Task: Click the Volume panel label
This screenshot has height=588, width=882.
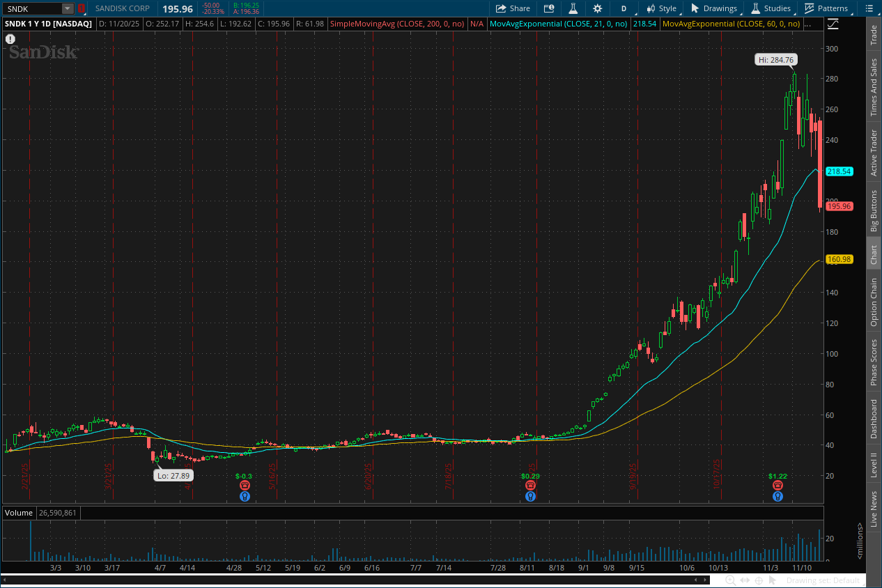Action: pyautogui.click(x=19, y=513)
